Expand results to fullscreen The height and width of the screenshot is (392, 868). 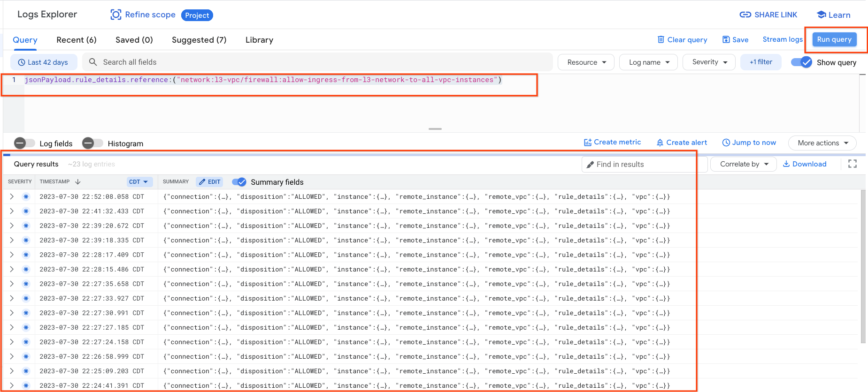[852, 164]
